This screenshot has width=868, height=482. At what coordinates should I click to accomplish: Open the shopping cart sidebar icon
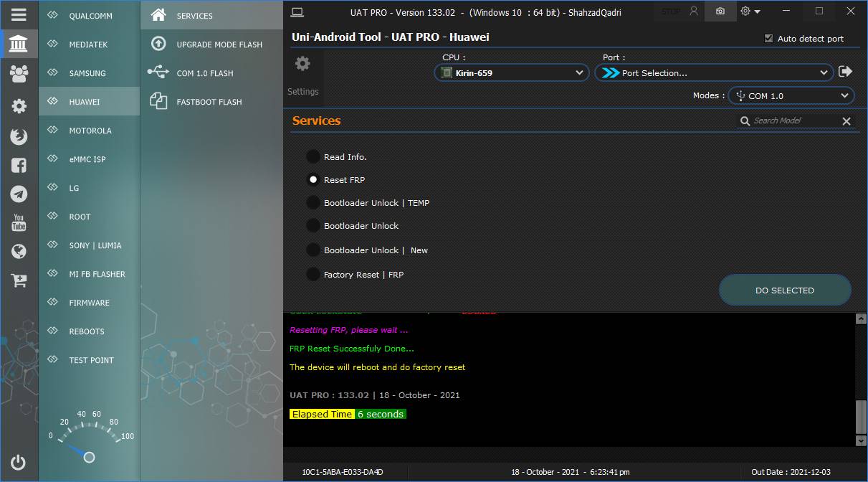(19, 280)
